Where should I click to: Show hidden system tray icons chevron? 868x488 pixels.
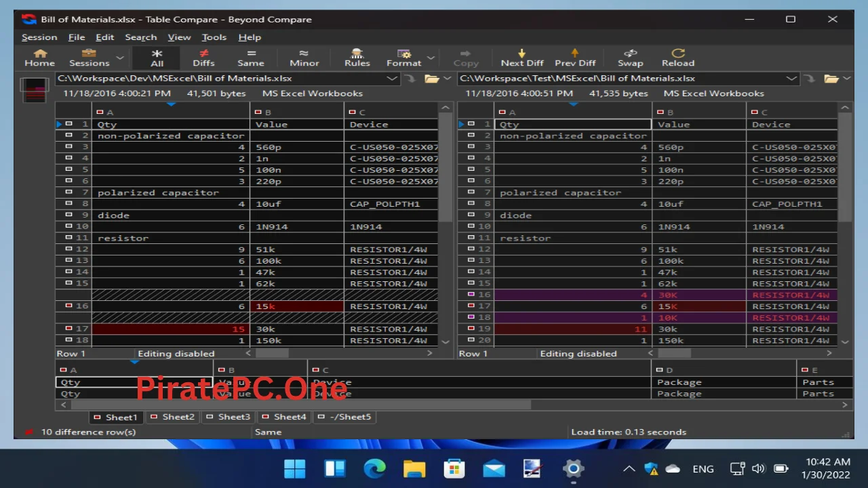pos(629,468)
